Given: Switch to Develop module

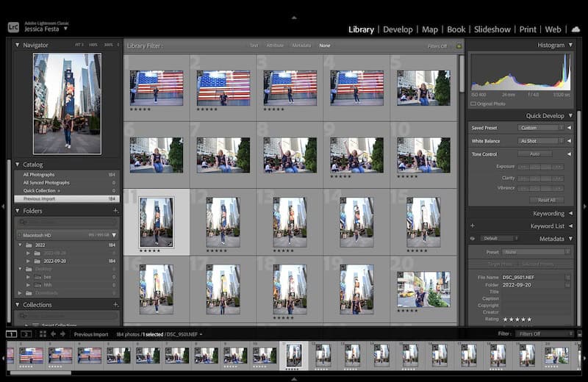Looking at the screenshot, I should click(398, 29).
